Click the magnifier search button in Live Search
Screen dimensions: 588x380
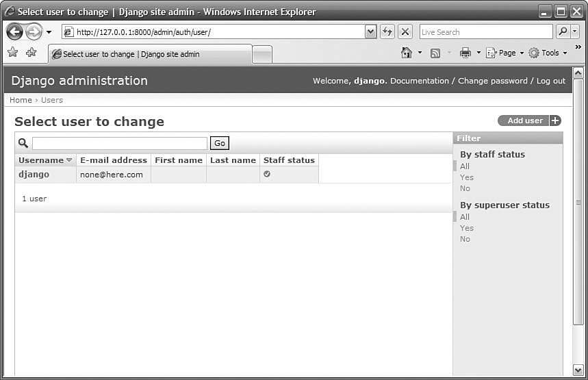tap(563, 32)
